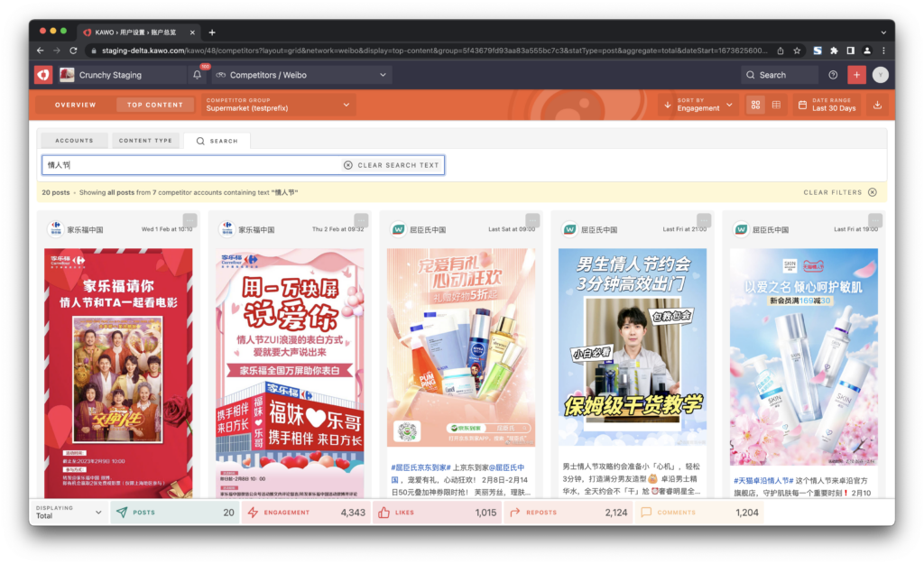Click the Clear Filters link
924x564 pixels.
[x=833, y=192]
